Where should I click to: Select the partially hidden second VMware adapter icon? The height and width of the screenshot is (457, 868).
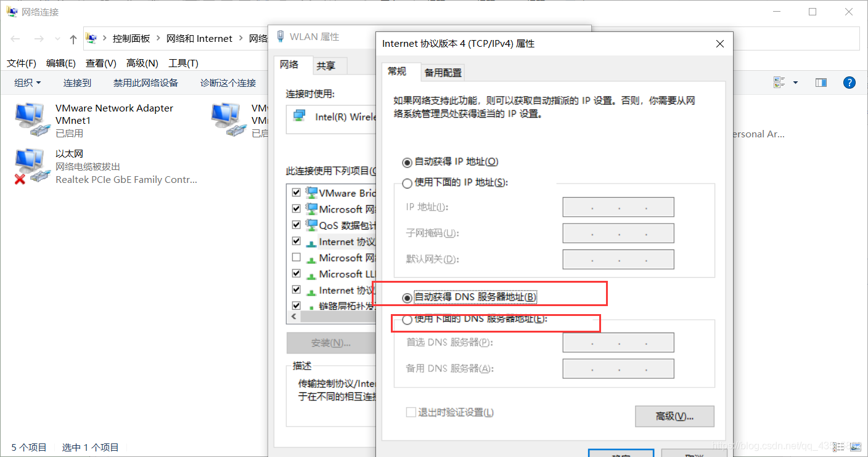[x=228, y=119]
